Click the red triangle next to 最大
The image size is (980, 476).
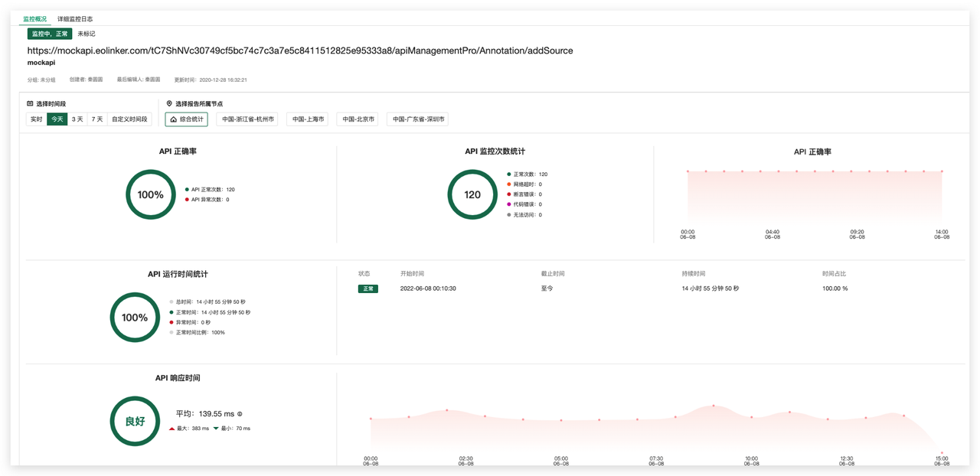[172, 429]
